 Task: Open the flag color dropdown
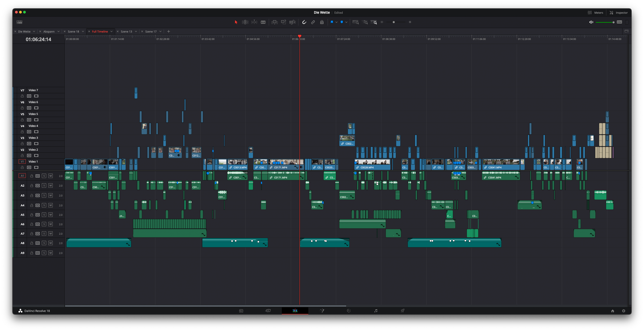point(337,22)
